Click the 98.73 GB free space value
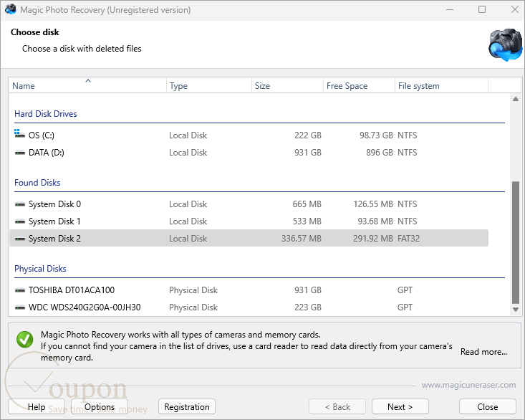The image size is (525, 420). coord(376,135)
